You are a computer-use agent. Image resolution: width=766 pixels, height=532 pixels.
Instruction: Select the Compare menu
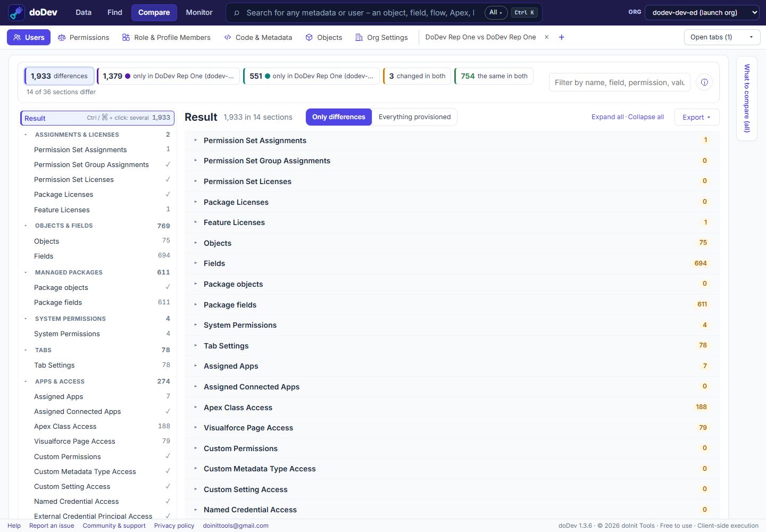click(154, 12)
